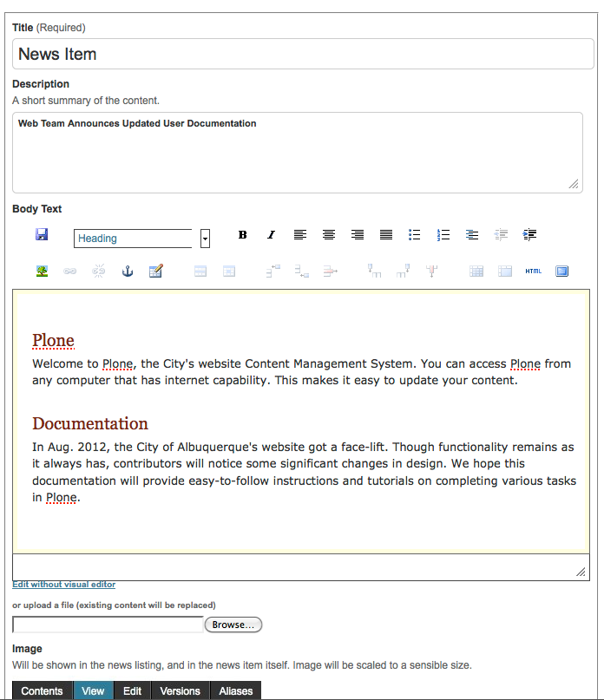
Task: Insert an anchor with the anchor icon
Action: click(x=128, y=271)
